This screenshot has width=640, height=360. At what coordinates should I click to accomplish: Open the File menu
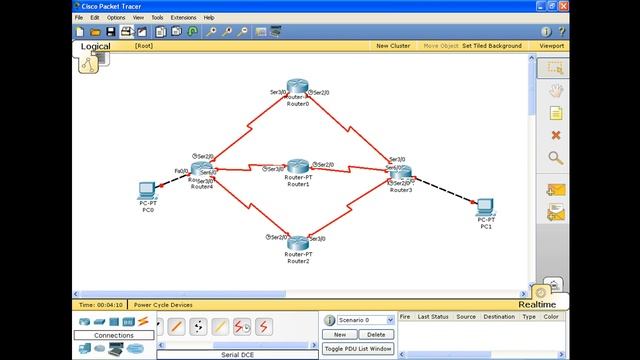click(x=79, y=18)
